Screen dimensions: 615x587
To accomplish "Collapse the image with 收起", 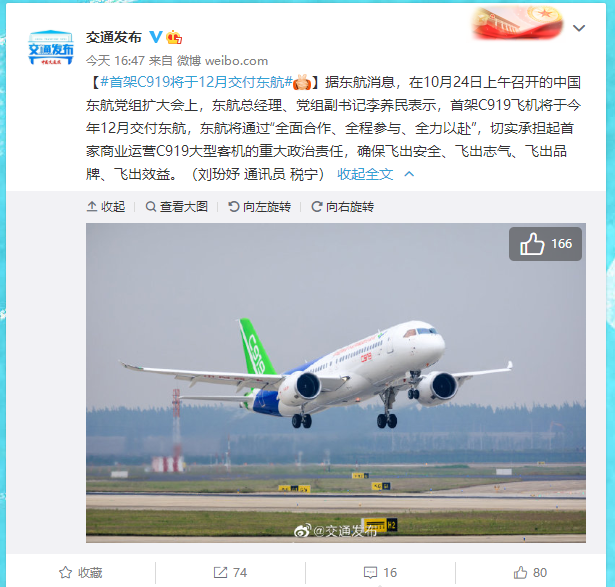I will (x=106, y=207).
